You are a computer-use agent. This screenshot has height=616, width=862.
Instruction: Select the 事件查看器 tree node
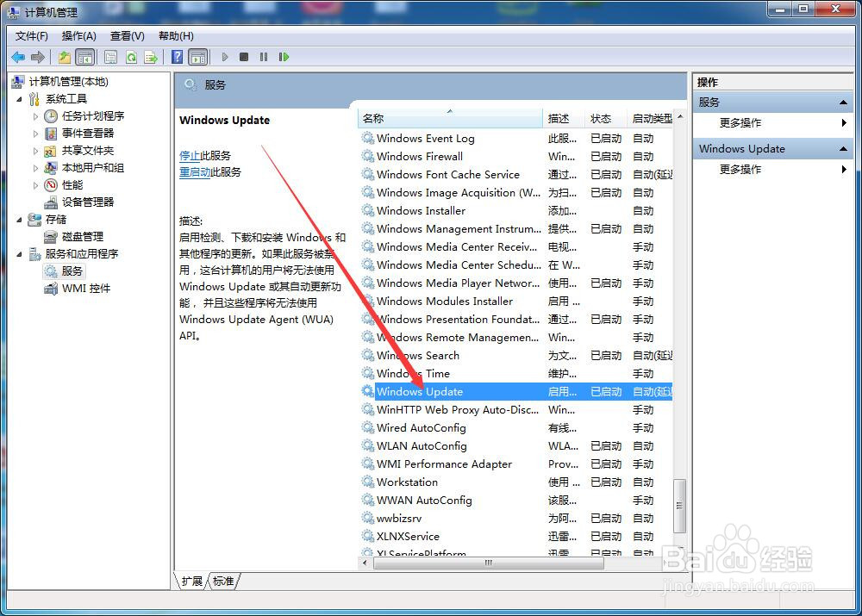(88, 133)
